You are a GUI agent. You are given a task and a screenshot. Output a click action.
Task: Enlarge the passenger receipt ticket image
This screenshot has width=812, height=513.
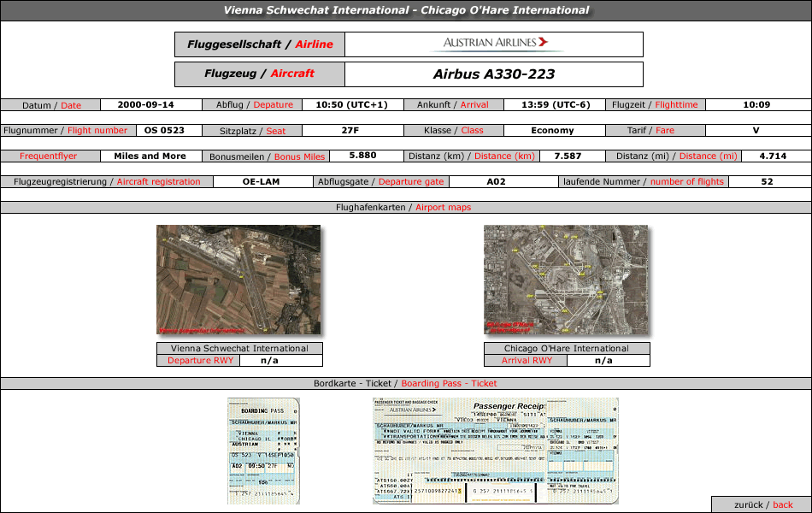(495, 450)
